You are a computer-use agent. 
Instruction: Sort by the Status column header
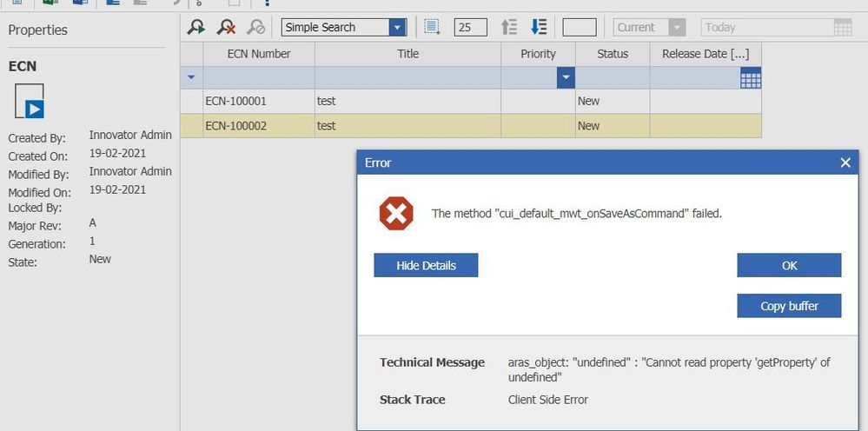(612, 54)
